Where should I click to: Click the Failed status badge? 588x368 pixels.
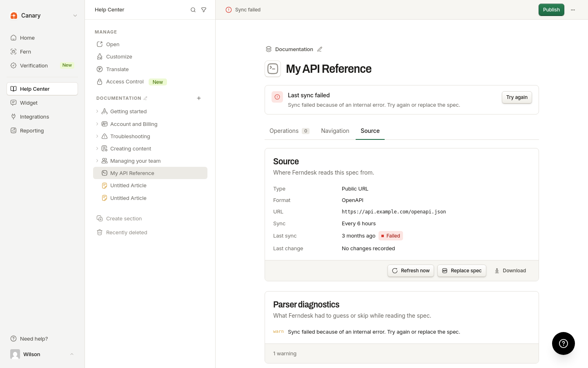(x=391, y=236)
